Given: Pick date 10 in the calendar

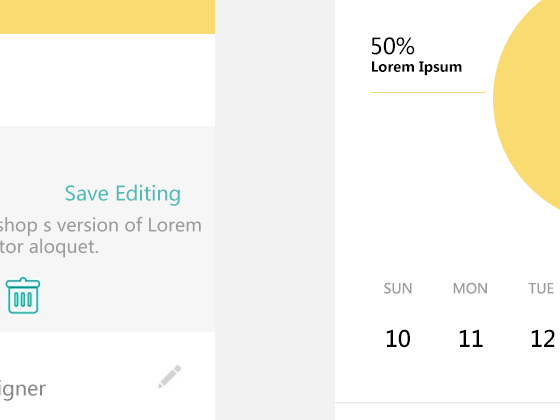Looking at the screenshot, I should [398, 339].
